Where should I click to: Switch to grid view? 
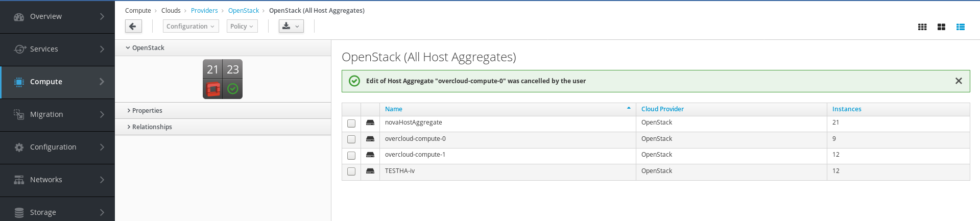[x=922, y=27]
